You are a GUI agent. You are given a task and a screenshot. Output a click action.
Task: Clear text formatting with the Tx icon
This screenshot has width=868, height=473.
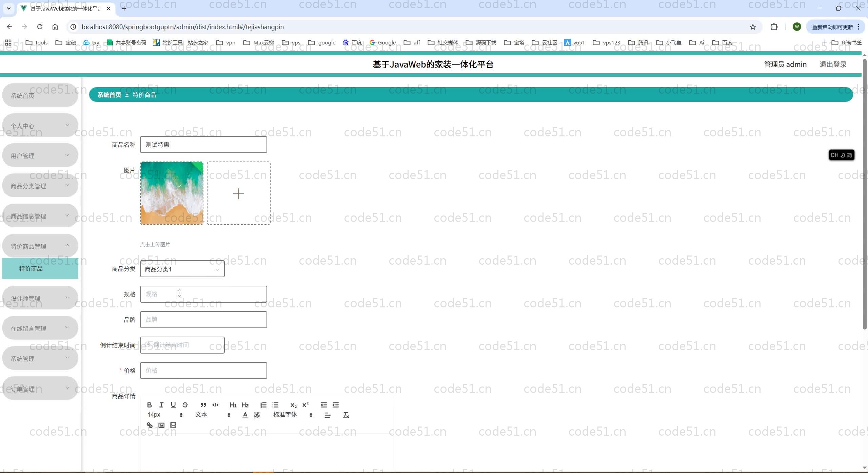tap(346, 415)
